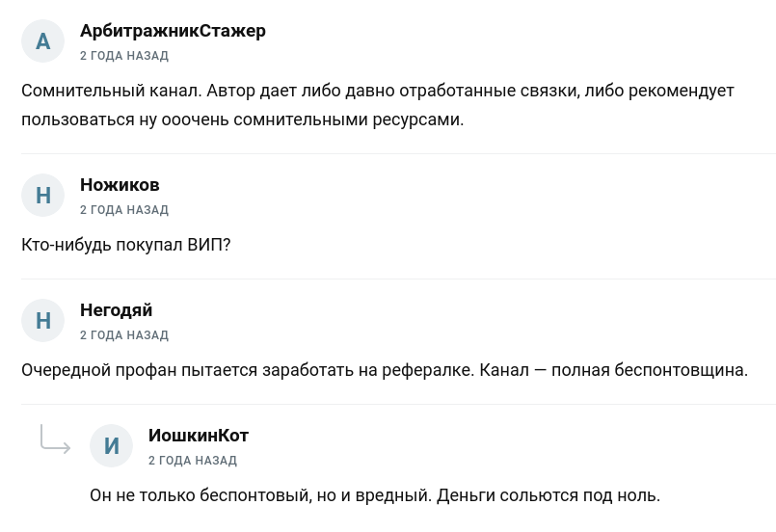The image size is (776, 532).
Task: Click the phrase 'Канал — полная беспонтовщина'
Action: (x=613, y=371)
